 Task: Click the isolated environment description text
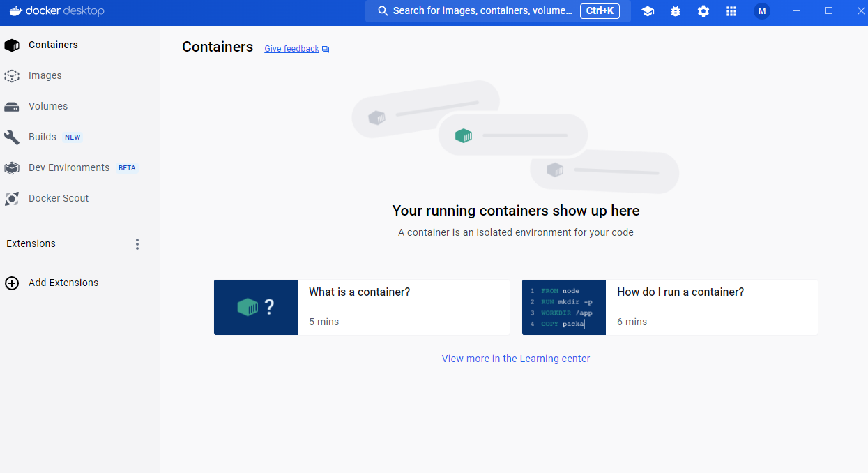pos(516,232)
